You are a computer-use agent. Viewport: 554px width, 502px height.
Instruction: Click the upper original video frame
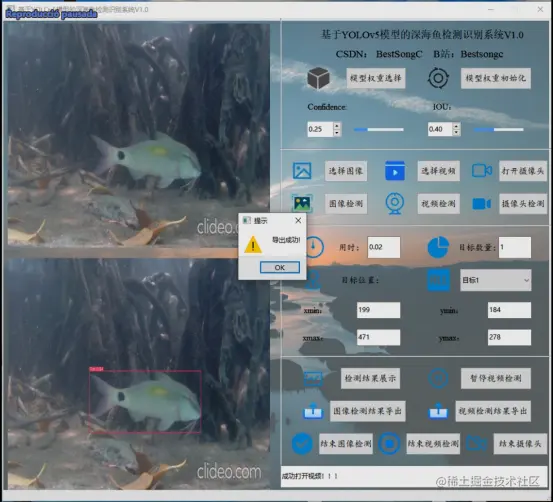coord(139,134)
